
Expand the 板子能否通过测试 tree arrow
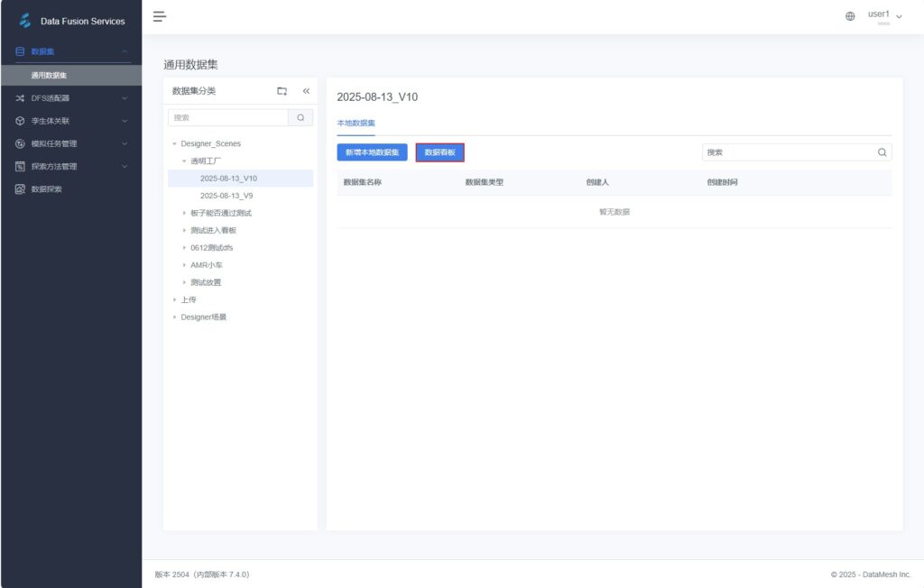184,213
